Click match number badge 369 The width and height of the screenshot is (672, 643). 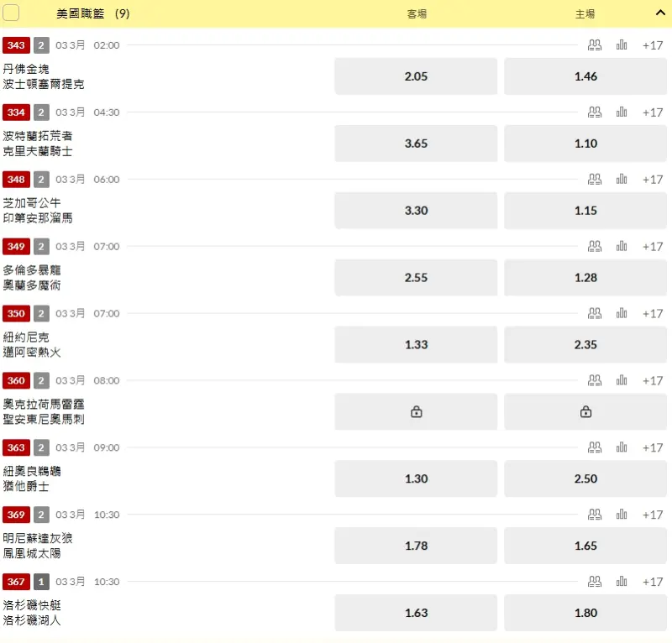[x=16, y=515]
